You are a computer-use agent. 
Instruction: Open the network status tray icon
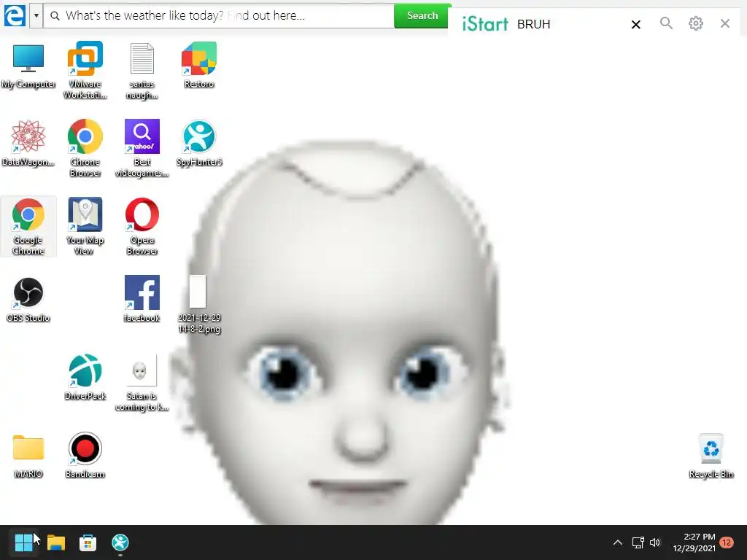click(638, 542)
